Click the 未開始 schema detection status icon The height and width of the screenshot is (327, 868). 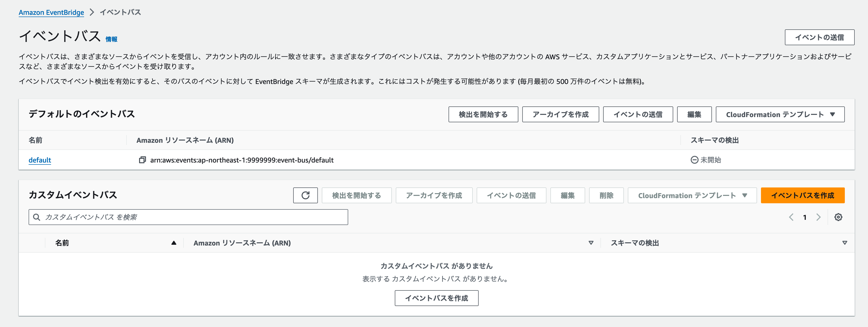point(694,160)
